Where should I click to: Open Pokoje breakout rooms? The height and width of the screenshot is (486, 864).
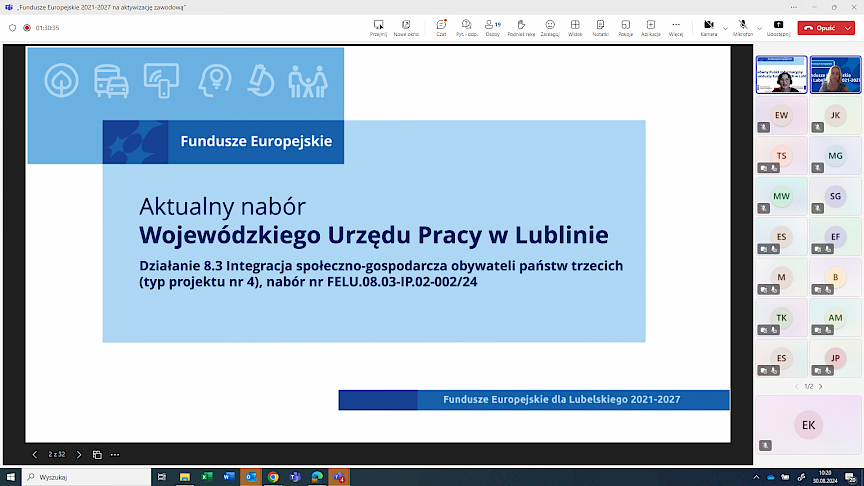pos(625,28)
